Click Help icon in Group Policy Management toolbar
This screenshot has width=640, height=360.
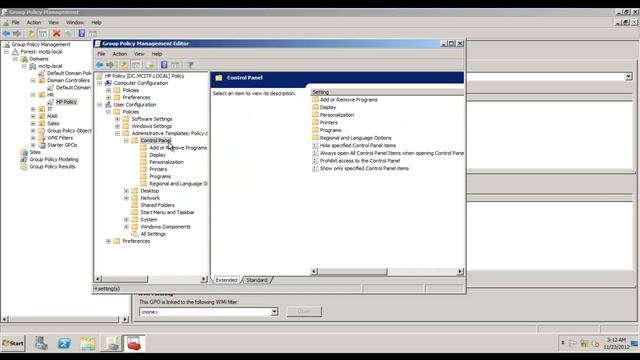point(82,33)
